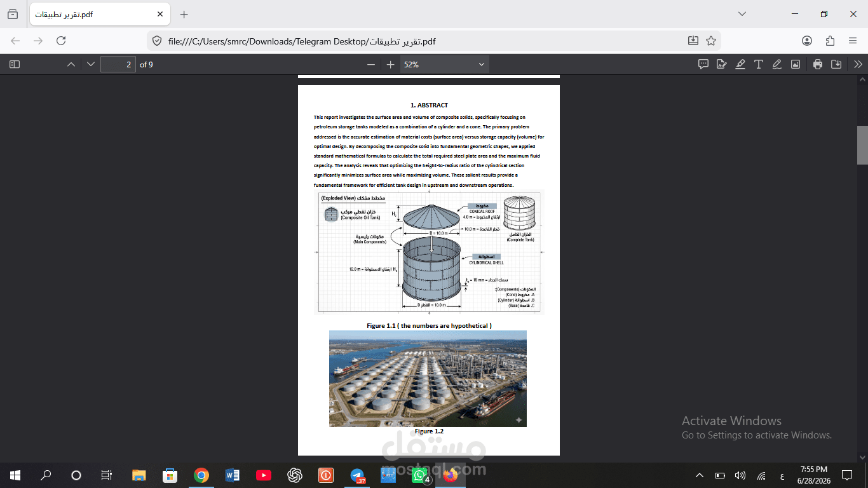Launch Google Chrome from the taskbar
Image resolution: width=868 pixels, height=488 pixels.
(x=201, y=475)
